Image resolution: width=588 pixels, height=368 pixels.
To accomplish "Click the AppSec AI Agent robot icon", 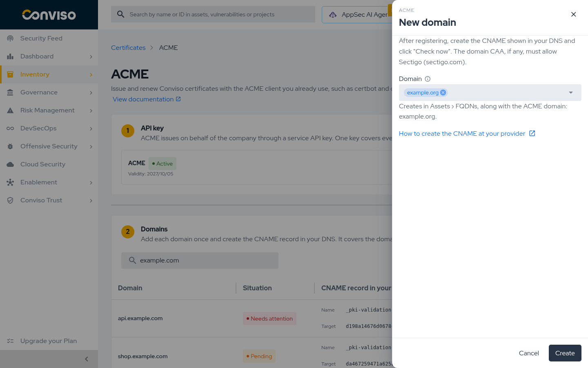I will point(333,15).
